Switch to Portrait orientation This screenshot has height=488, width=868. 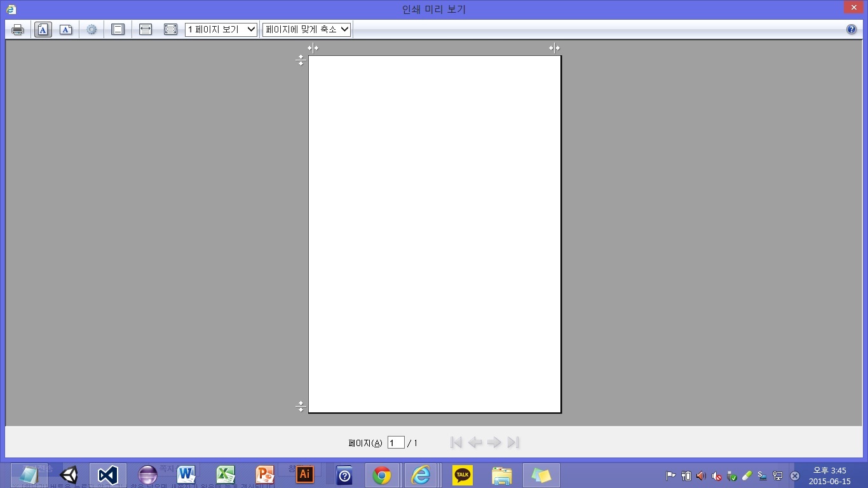[43, 30]
